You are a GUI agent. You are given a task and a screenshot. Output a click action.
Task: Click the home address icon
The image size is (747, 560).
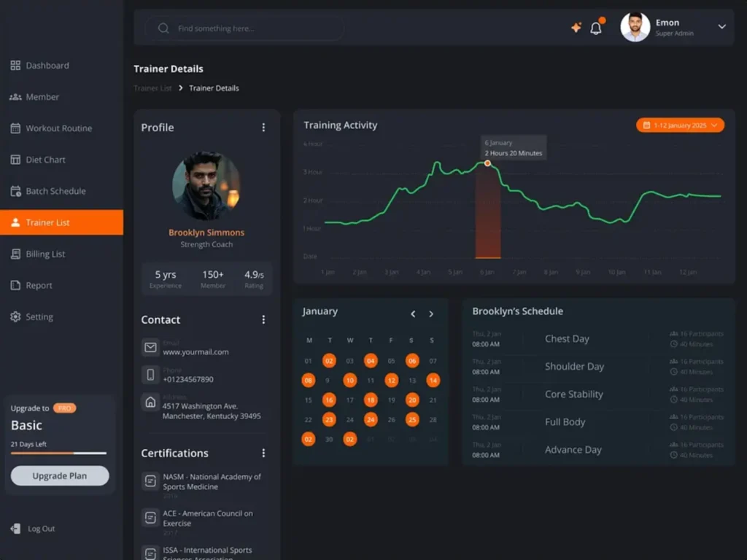pyautogui.click(x=150, y=402)
